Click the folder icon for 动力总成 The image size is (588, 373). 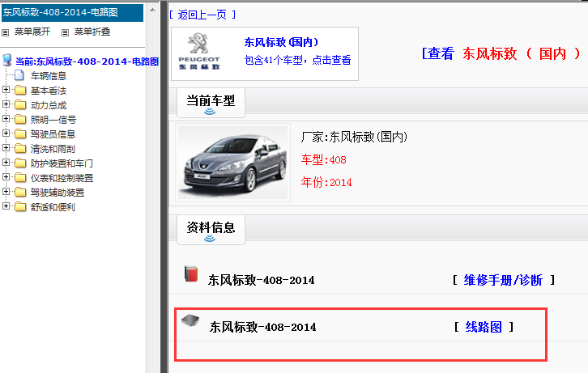click(20, 105)
